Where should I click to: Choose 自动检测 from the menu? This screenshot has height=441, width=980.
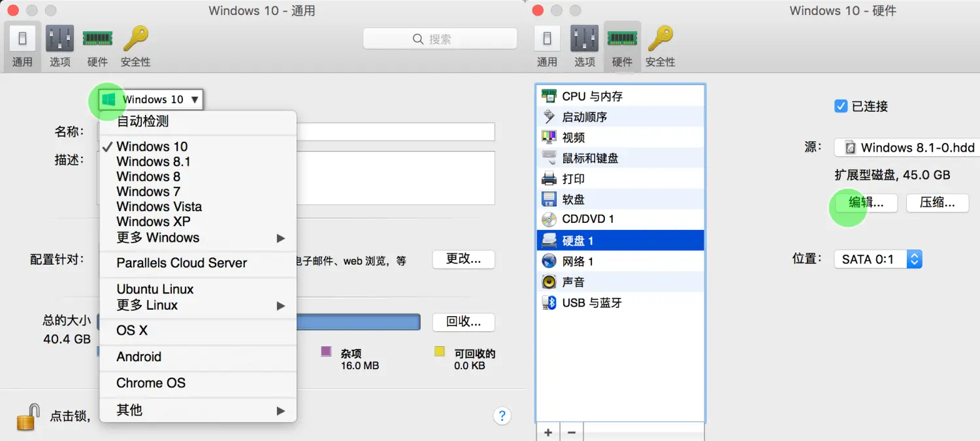pos(198,121)
